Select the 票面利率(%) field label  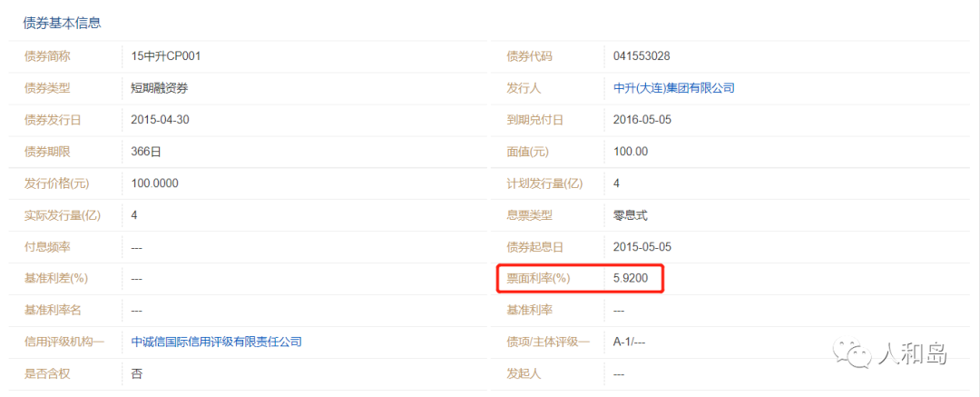pyautogui.click(x=543, y=279)
